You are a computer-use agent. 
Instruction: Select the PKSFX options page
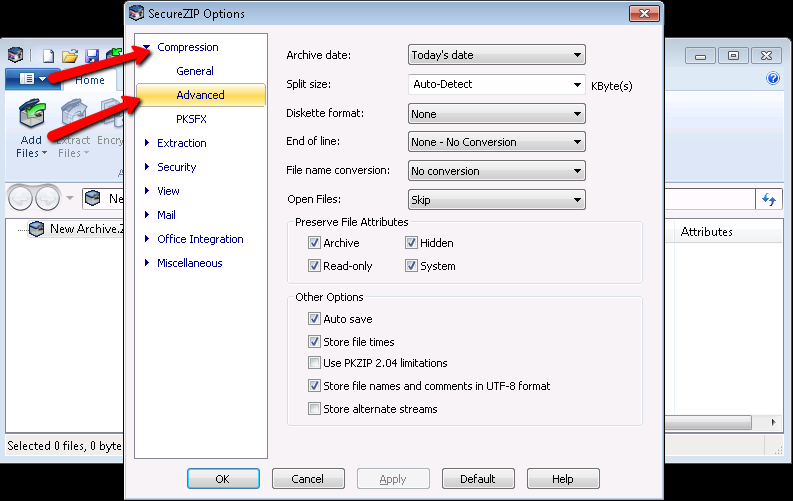coord(191,119)
